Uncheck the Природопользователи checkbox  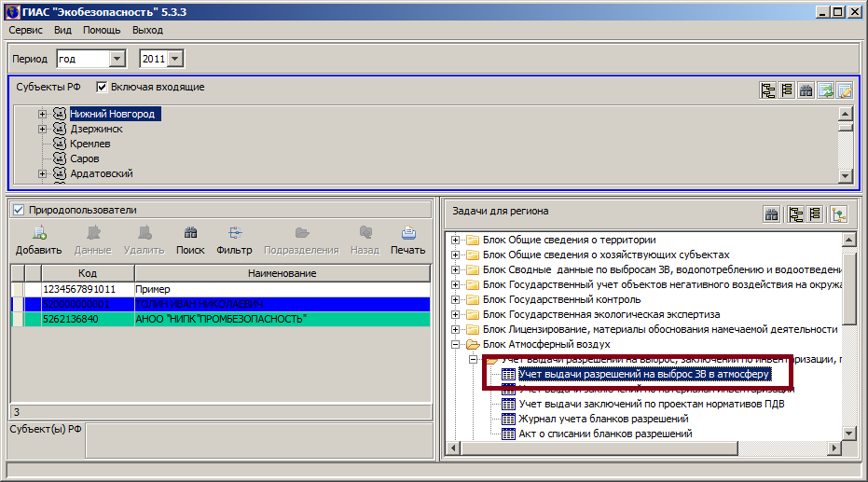18,210
